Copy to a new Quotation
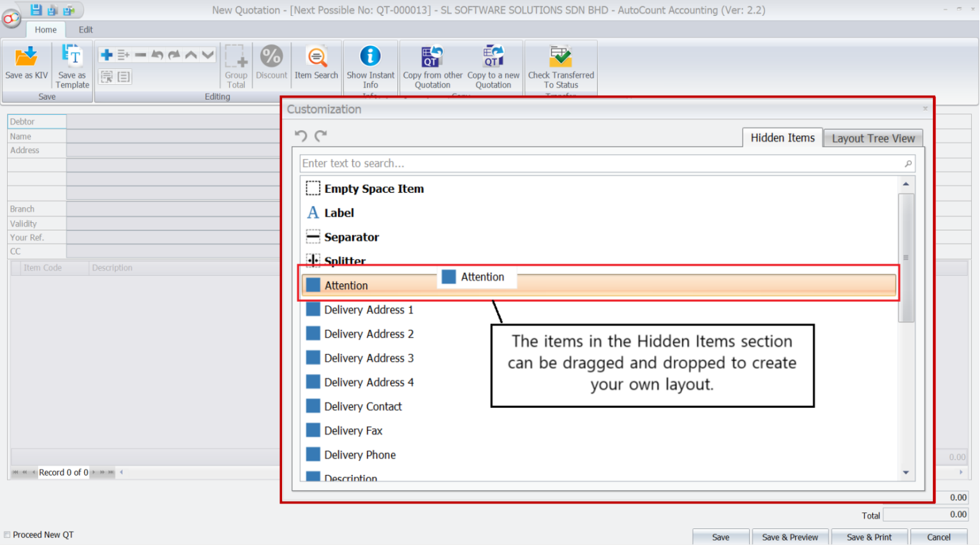 coord(493,66)
